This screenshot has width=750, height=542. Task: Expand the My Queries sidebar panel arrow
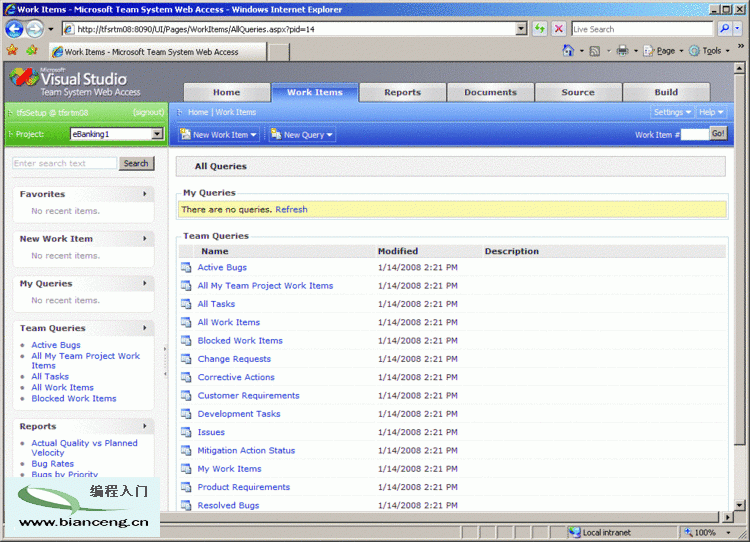[x=144, y=283]
